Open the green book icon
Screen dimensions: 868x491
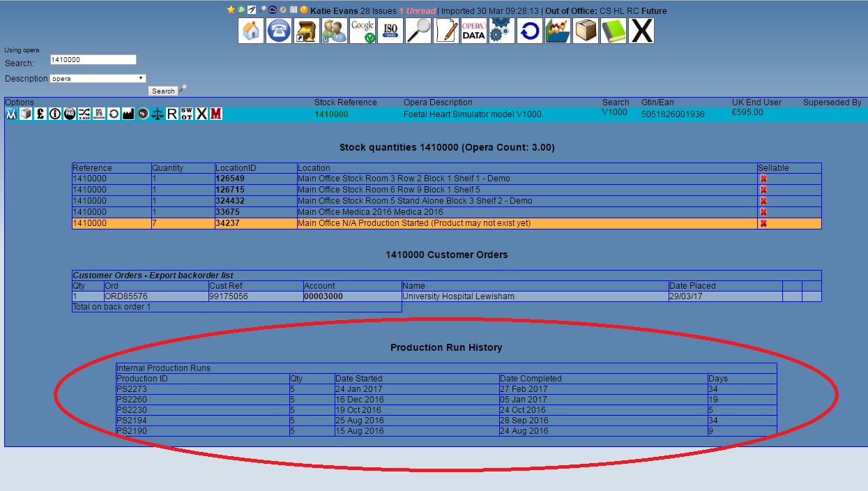tap(614, 31)
